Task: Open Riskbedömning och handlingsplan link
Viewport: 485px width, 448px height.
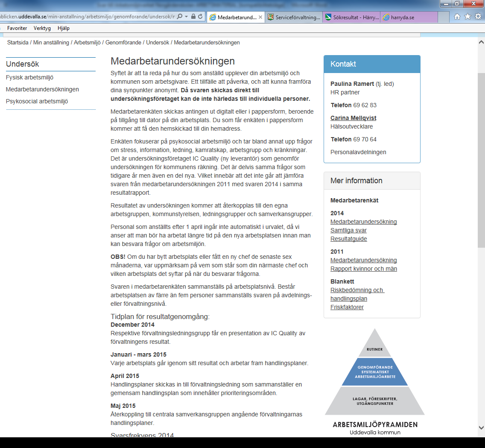Action: pyautogui.click(x=357, y=294)
